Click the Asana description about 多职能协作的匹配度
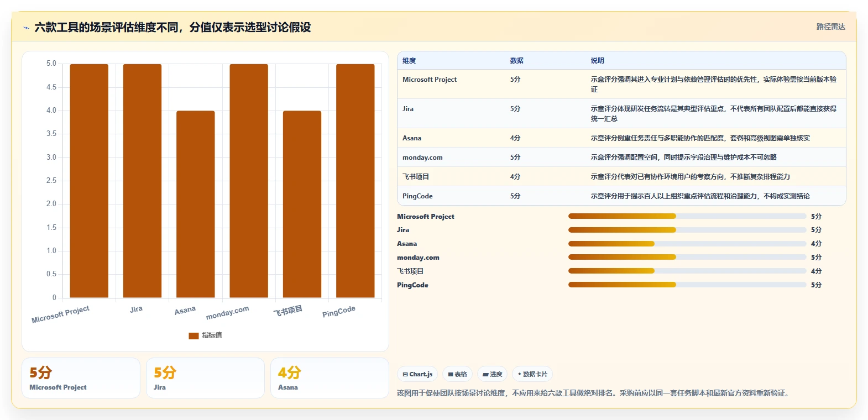 click(x=700, y=138)
